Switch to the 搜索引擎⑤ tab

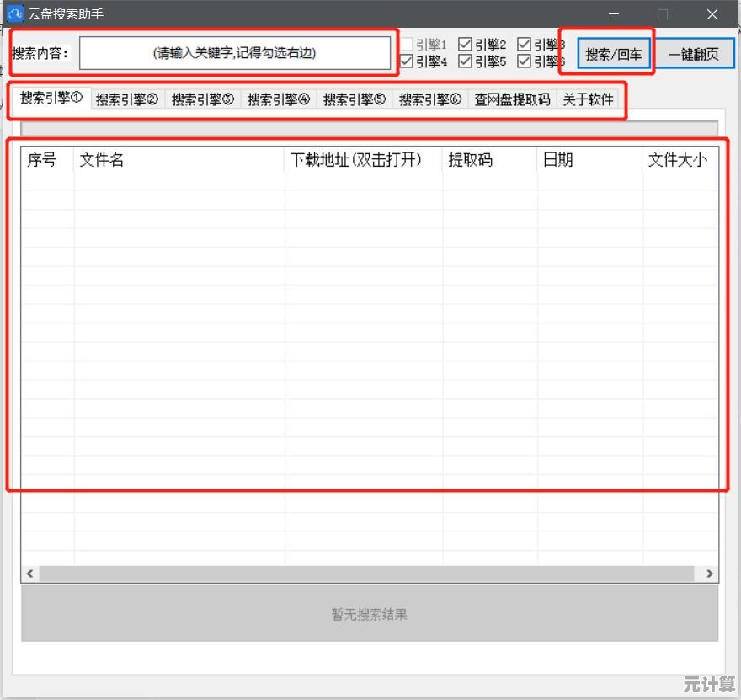[354, 99]
